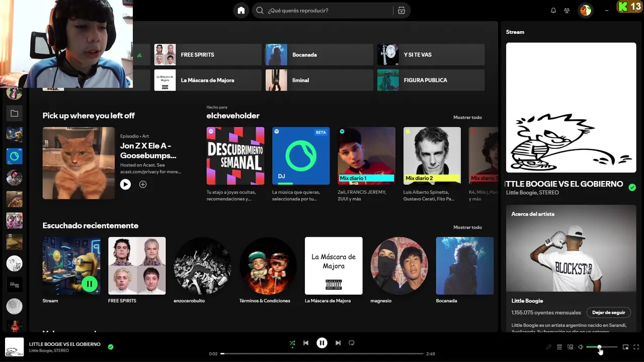Open notifications bell
644x362 pixels.
tap(553, 11)
